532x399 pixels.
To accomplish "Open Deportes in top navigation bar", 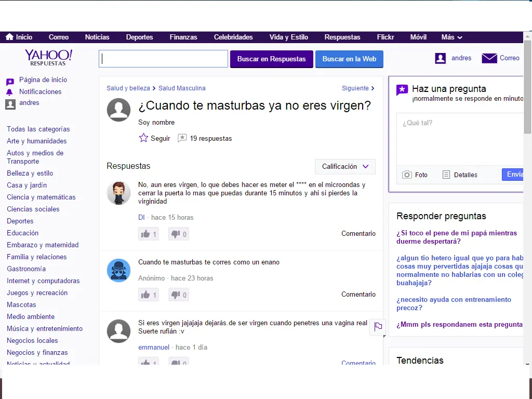I will click(x=139, y=37).
